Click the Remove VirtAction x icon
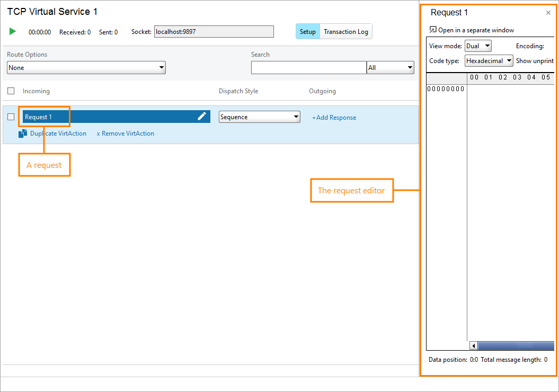 [x=100, y=133]
